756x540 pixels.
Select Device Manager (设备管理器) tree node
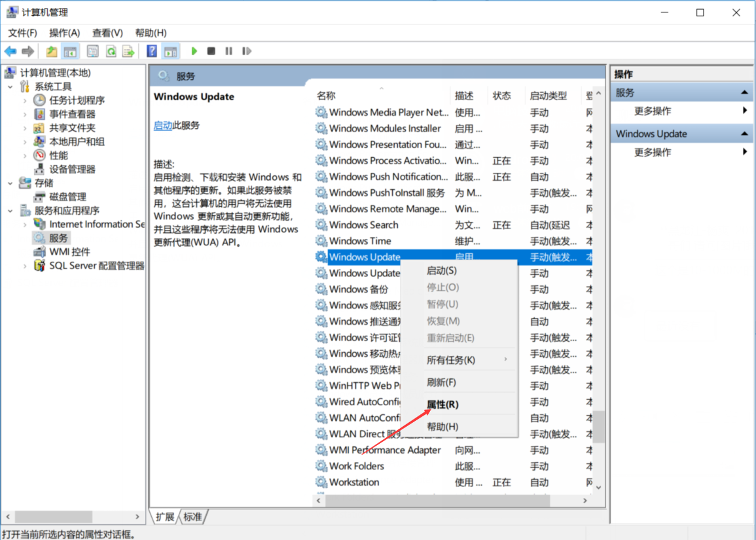[x=72, y=170]
